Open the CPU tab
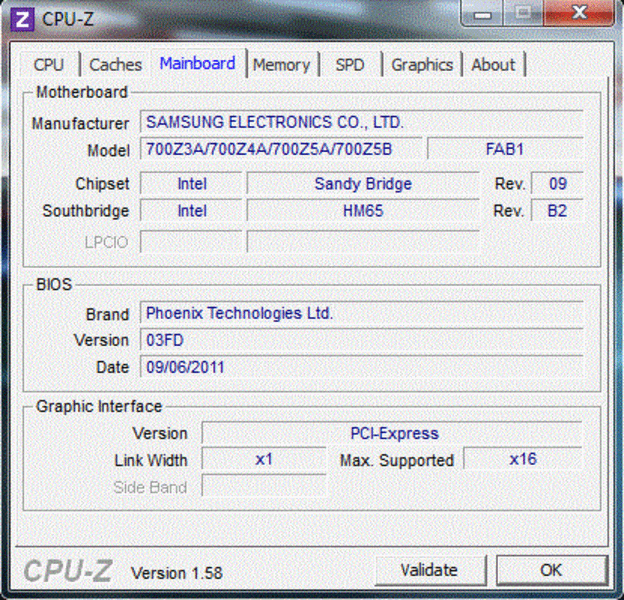Image resolution: width=624 pixels, height=600 pixels. pos(49,64)
